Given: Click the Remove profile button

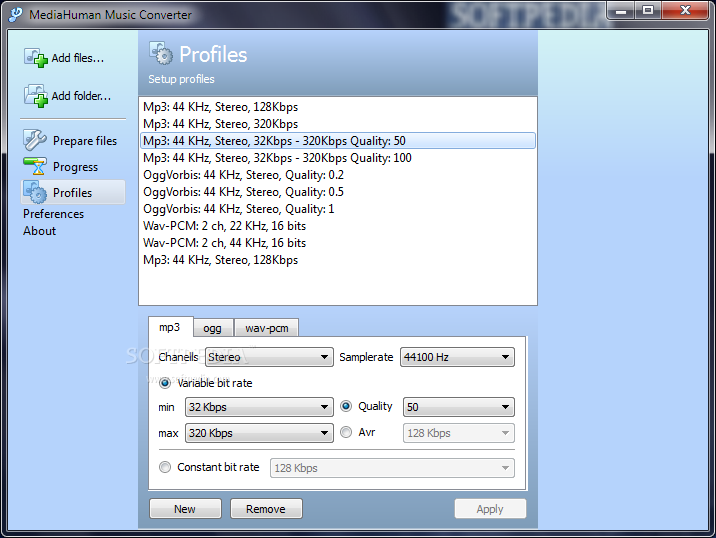Looking at the screenshot, I should pyautogui.click(x=266, y=509).
